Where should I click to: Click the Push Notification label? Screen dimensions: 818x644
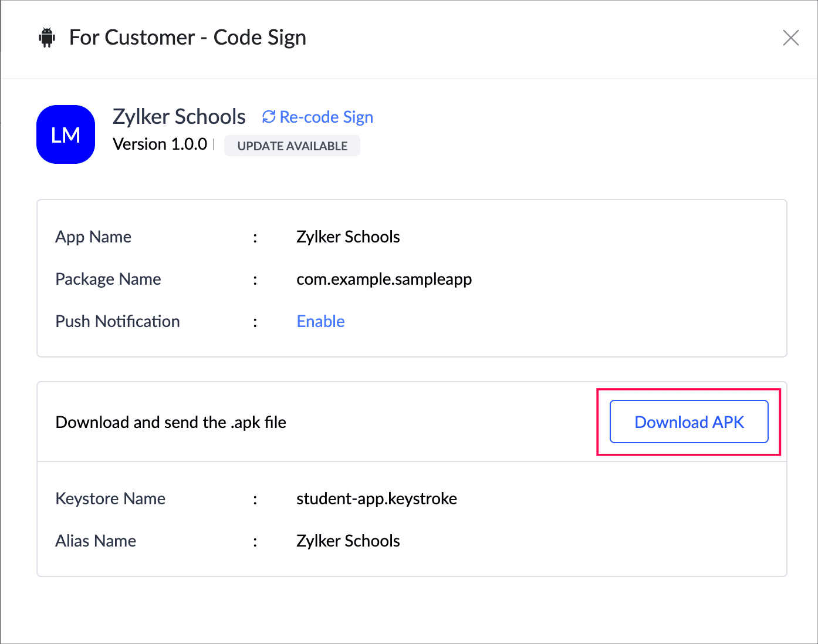[117, 321]
